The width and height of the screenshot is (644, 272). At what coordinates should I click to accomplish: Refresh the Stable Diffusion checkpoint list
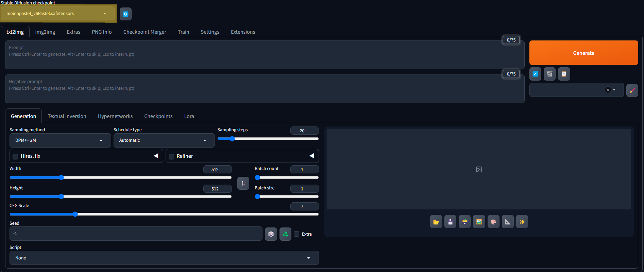pos(125,14)
